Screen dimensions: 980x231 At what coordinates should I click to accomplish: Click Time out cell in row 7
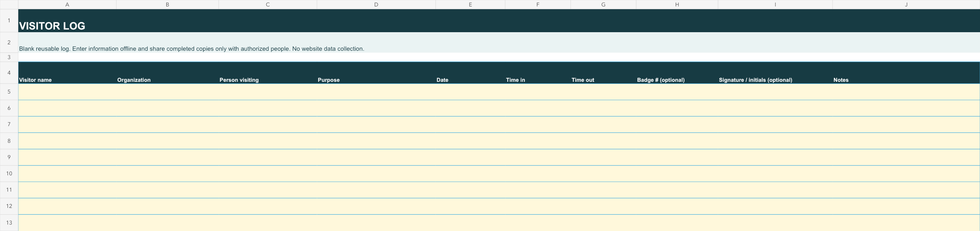coord(603,125)
